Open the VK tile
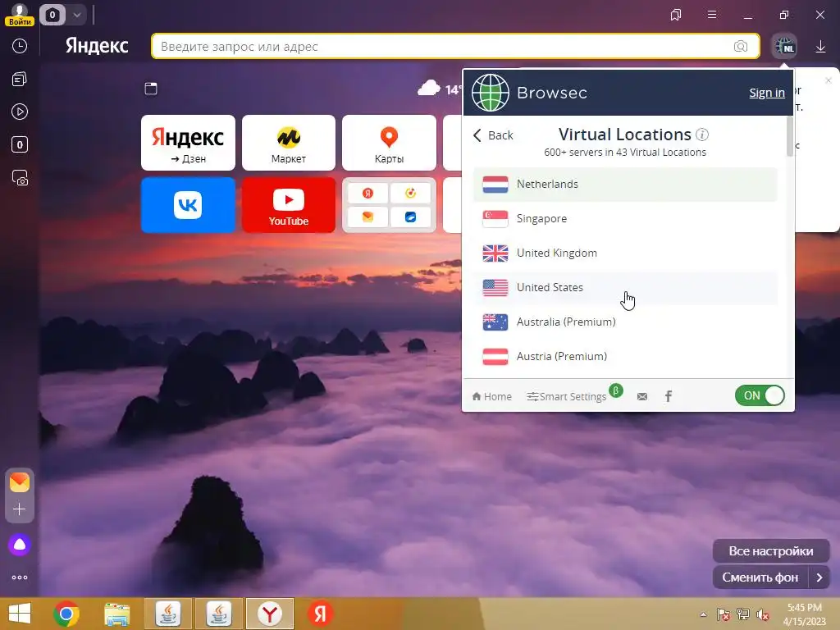This screenshot has height=630, width=840. tap(188, 205)
